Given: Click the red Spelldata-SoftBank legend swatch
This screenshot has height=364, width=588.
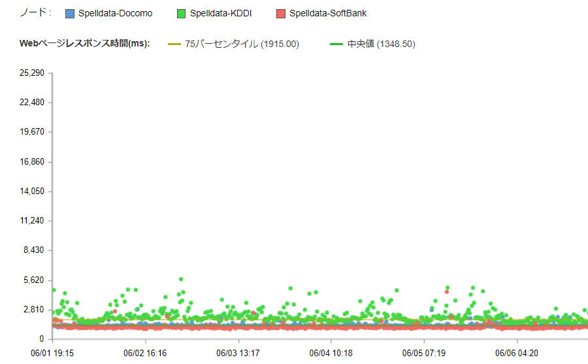Looking at the screenshot, I should point(281,13).
